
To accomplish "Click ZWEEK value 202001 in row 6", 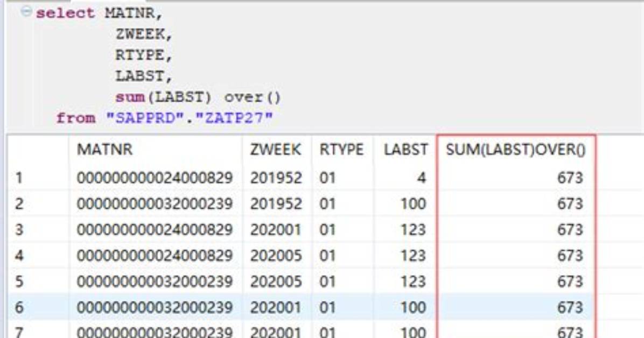I will tap(276, 307).
